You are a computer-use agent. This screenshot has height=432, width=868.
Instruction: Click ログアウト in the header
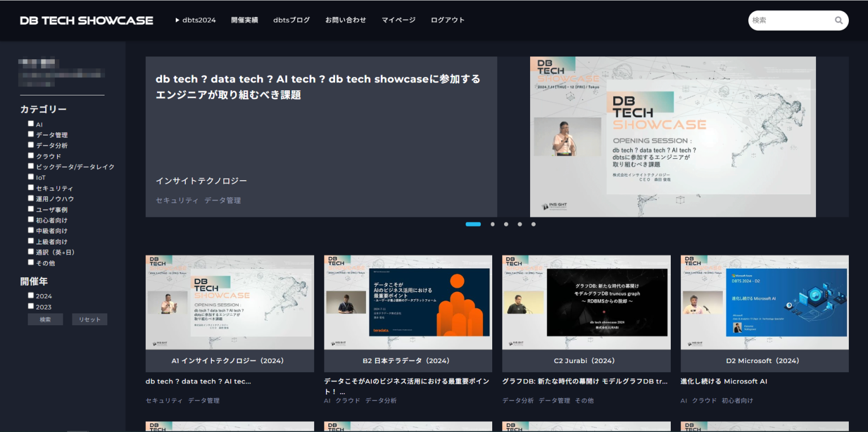[x=448, y=20]
